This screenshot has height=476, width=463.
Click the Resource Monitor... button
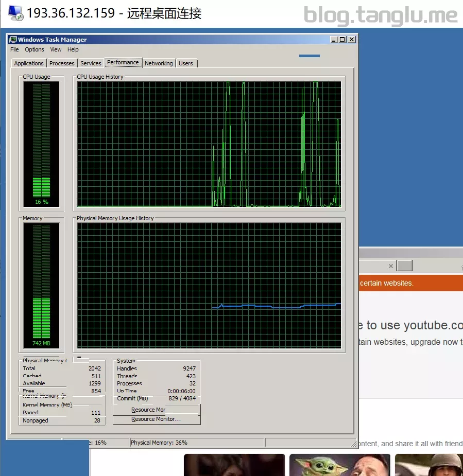[x=156, y=419]
